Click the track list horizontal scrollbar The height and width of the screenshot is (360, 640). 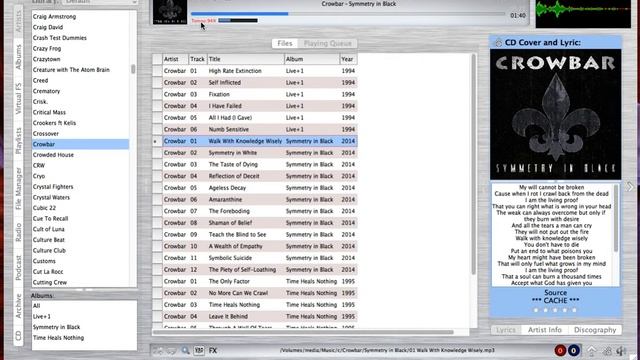click(303, 332)
